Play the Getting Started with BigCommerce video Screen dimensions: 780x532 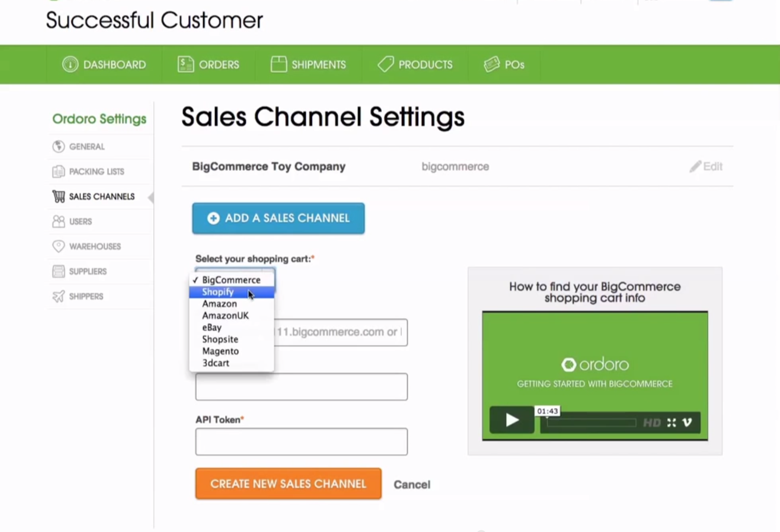coord(512,420)
